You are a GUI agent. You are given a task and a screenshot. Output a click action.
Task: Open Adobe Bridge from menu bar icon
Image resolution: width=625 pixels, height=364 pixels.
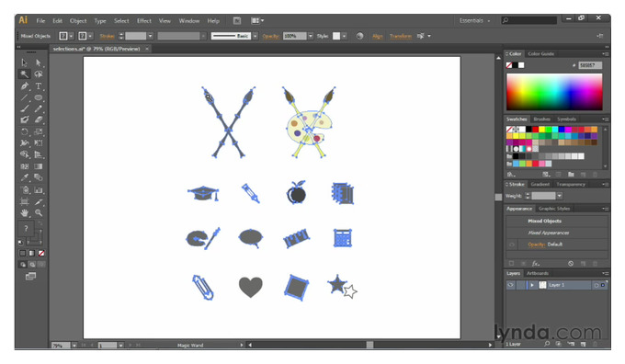click(x=237, y=21)
